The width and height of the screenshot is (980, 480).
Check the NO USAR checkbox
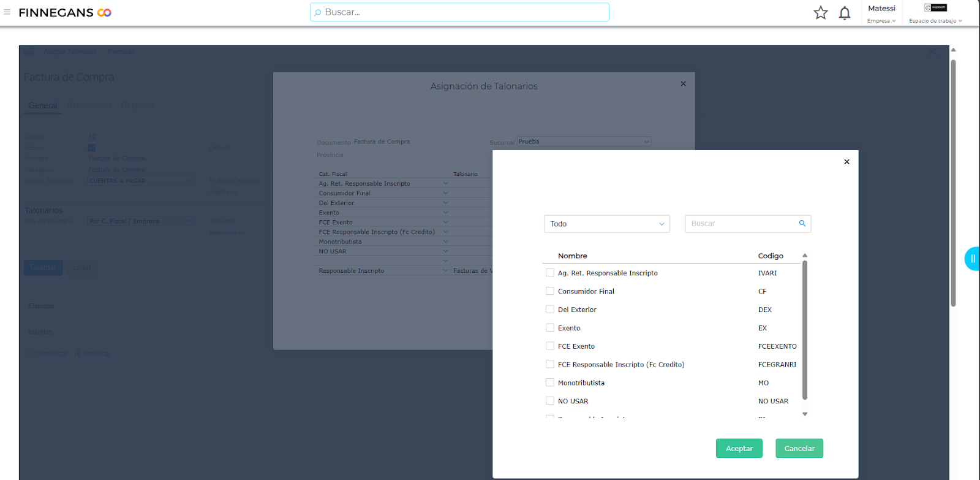coord(550,401)
